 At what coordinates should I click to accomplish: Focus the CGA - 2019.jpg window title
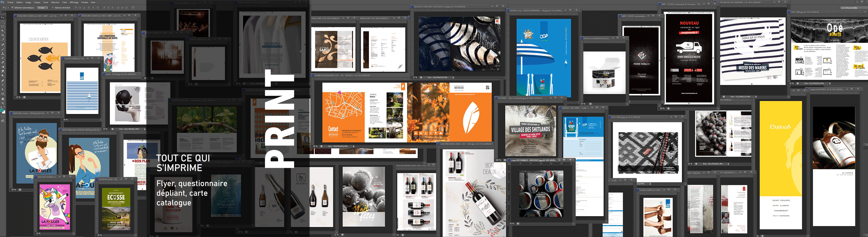tap(121, 74)
